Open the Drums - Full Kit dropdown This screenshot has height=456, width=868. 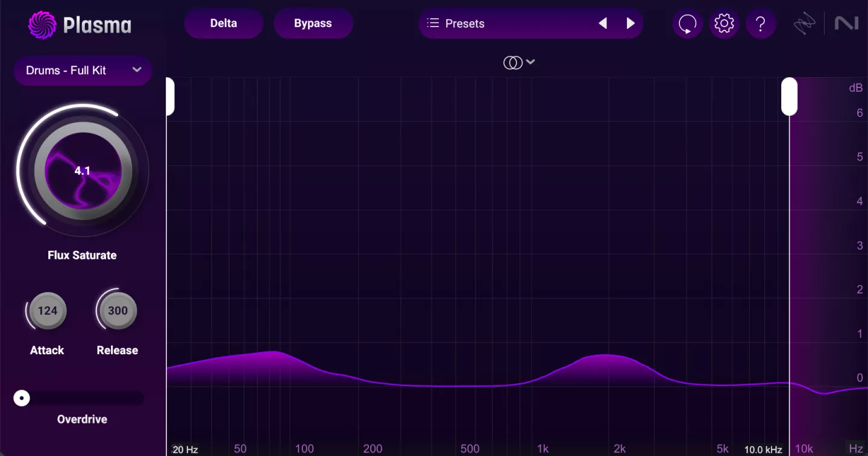(83, 70)
